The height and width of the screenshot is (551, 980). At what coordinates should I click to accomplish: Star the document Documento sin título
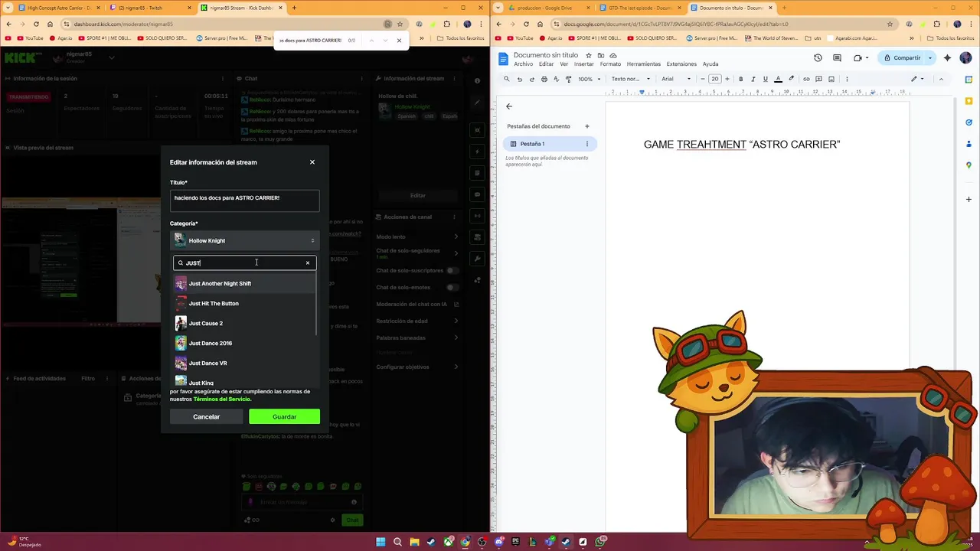pyautogui.click(x=587, y=55)
